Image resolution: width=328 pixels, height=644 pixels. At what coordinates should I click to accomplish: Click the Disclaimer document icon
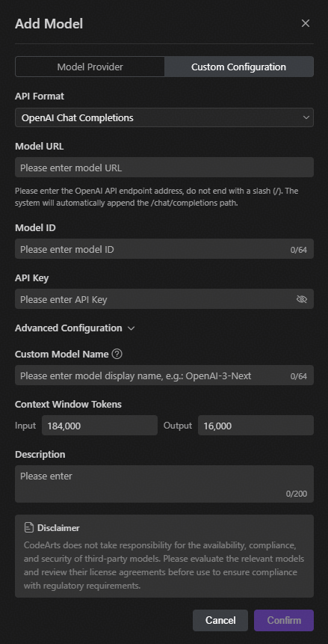coord(28,528)
